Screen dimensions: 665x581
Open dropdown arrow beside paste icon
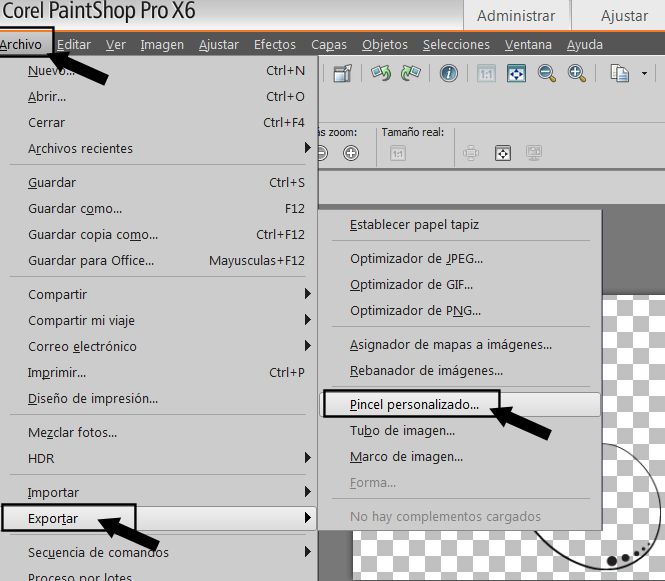[644, 74]
